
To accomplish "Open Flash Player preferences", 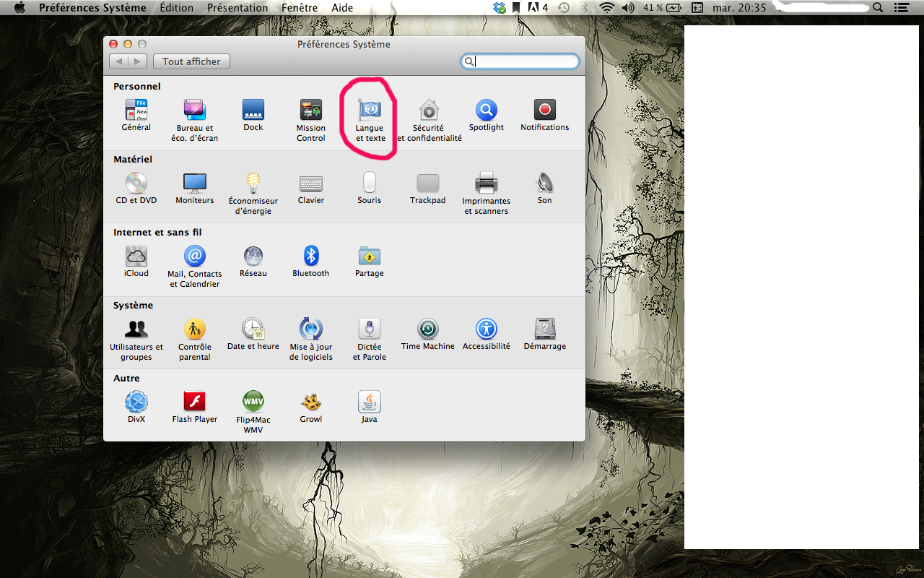I will tap(195, 407).
